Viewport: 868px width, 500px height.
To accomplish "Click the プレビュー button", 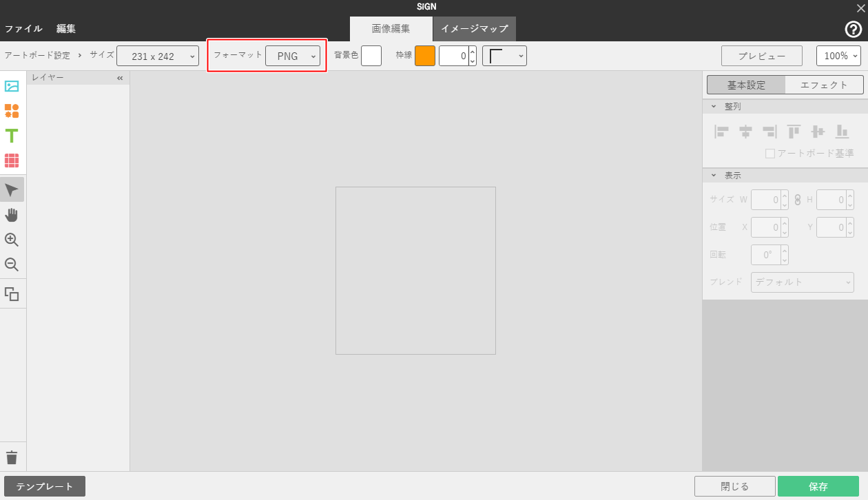I will coord(762,56).
